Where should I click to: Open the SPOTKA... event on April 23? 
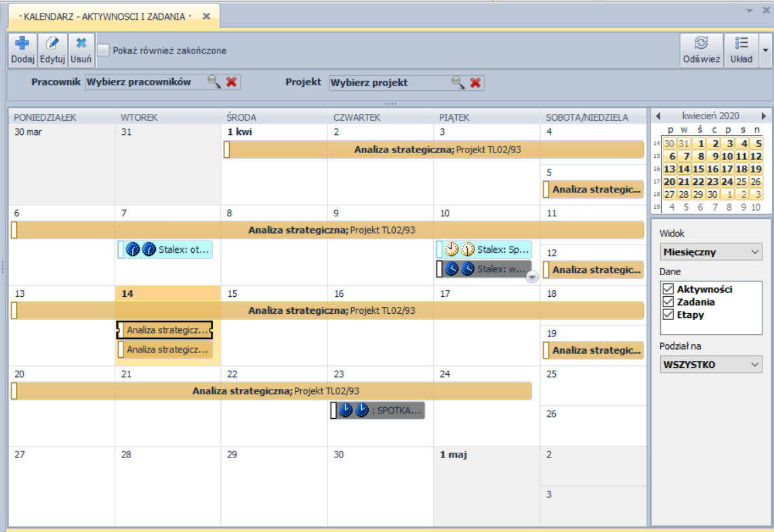point(378,410)
